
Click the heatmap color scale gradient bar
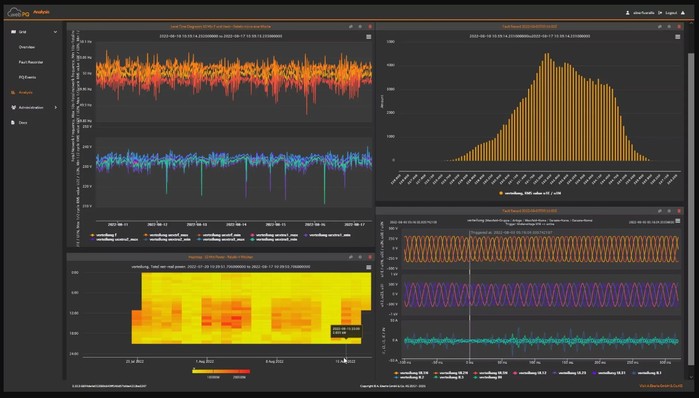point(221,371)
